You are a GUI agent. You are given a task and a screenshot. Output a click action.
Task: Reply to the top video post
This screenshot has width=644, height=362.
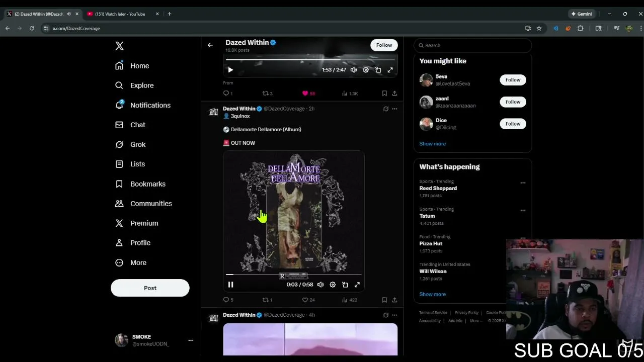(227, 93)
